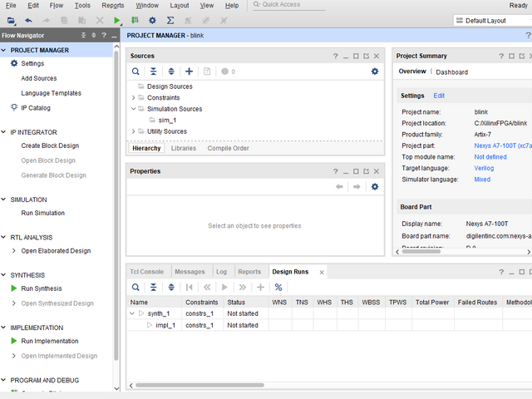Click Run Synthesis in Flow Navigator

(x=42, y=288)
